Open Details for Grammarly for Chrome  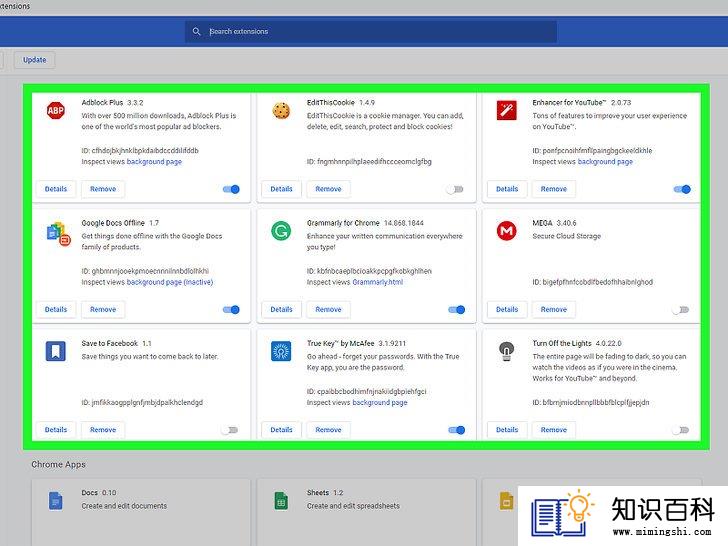coord(281,309)
